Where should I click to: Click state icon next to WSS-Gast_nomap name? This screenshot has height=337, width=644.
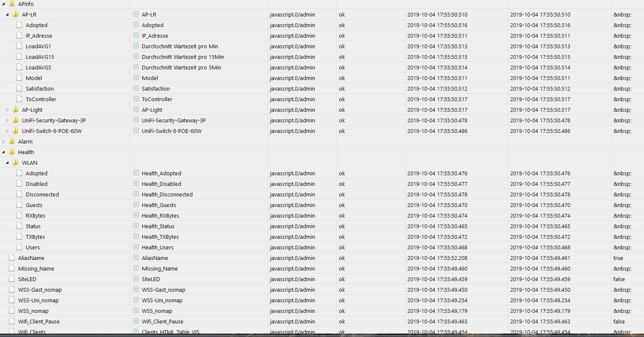[136, 289]
